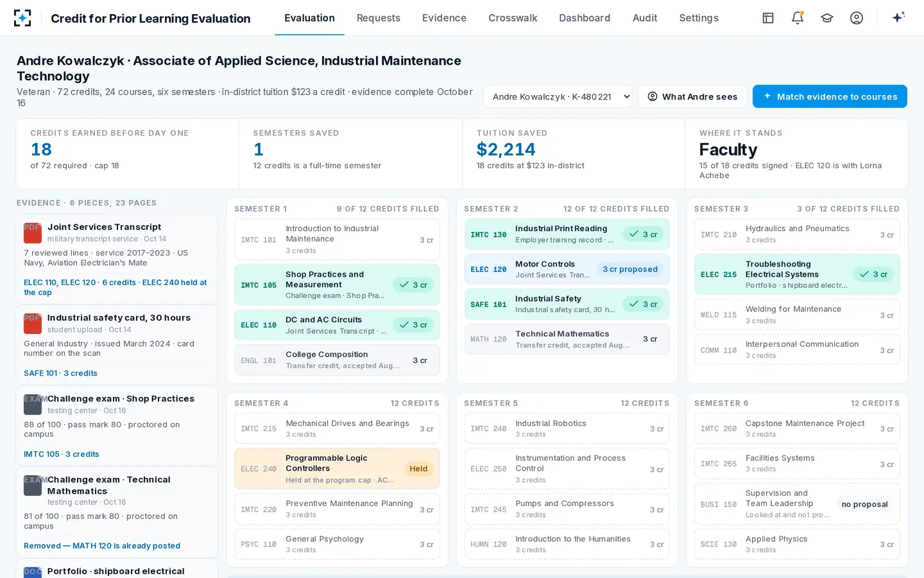Click the Held badge on ELEC 240
The width and height of the screenshot is (924, 578).
click(x=418, y=469)
